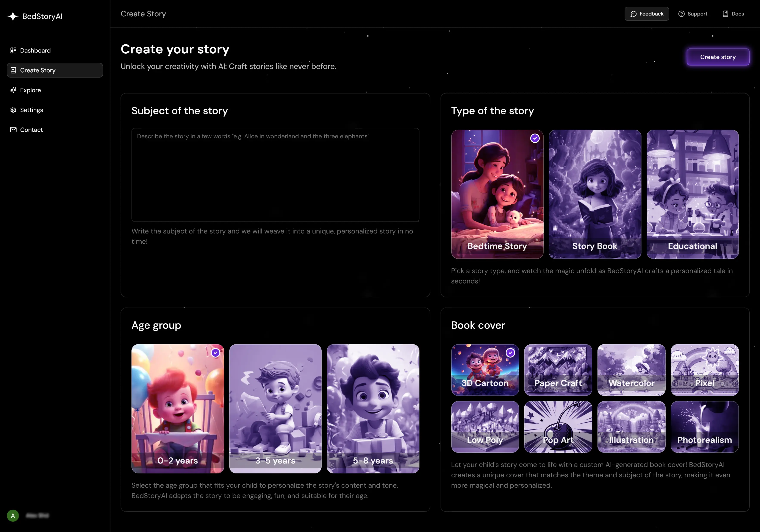Click the BedStoryAI star logo icon
This screenshot has width=760, height=532.
13,16
